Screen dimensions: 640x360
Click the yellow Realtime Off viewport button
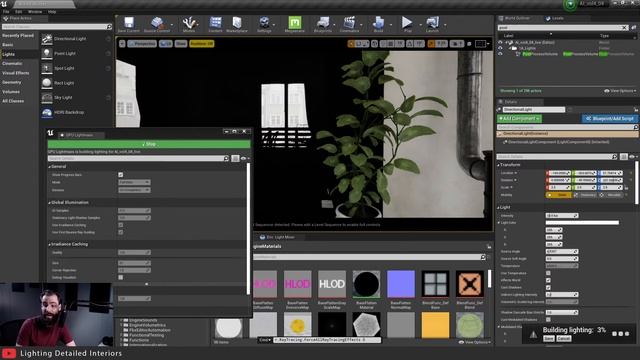(202, 44)
